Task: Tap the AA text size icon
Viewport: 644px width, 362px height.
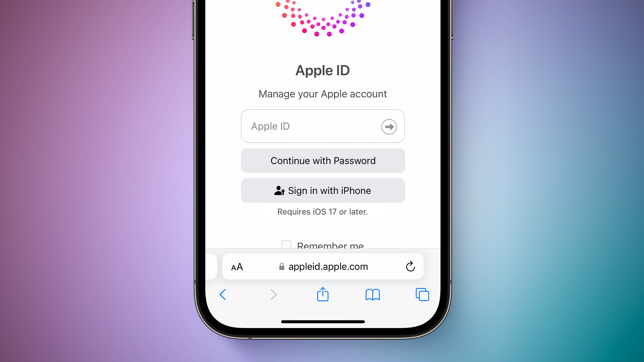Action: coord(237,266)
